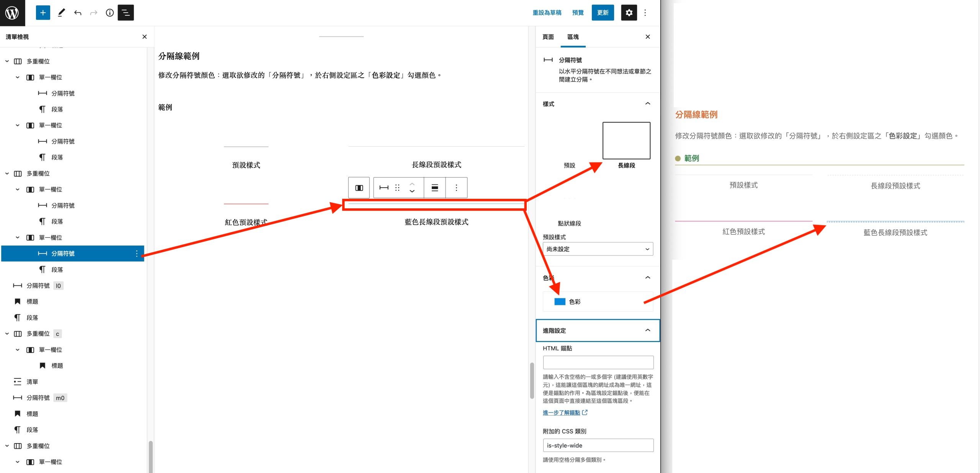Open block toolbar three-dot options menu

pyautogui.click(x=456, y=188)
